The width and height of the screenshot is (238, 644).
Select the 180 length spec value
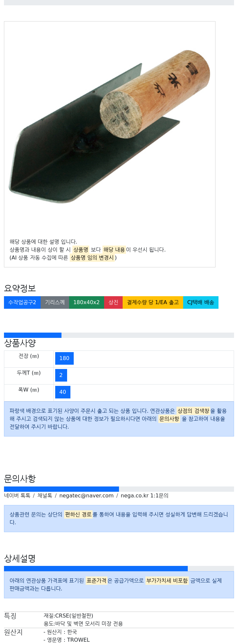pyautogui.click(x=64, y=358)
